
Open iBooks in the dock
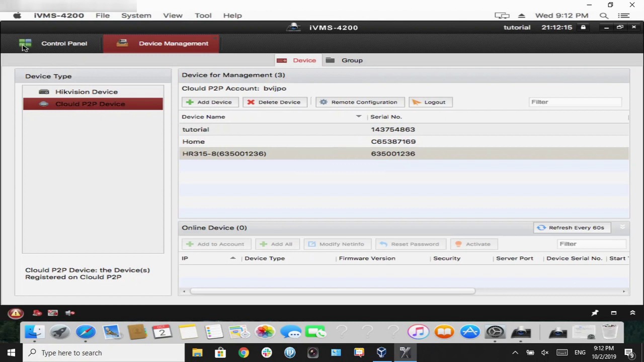[444, 332]
